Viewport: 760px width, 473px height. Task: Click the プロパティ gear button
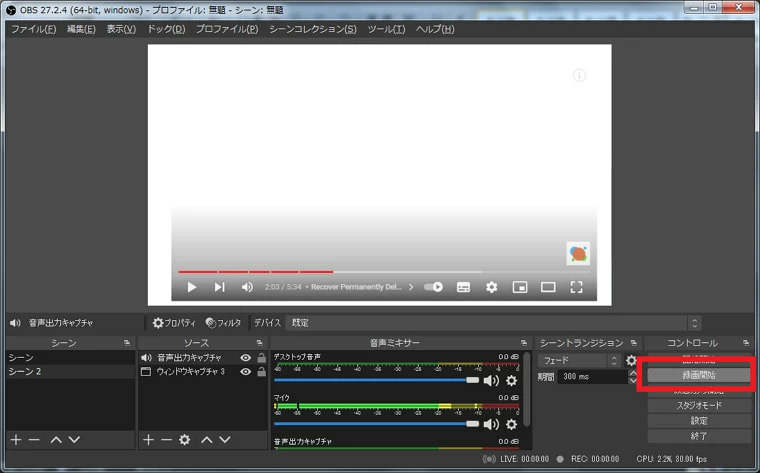point(173,323)
